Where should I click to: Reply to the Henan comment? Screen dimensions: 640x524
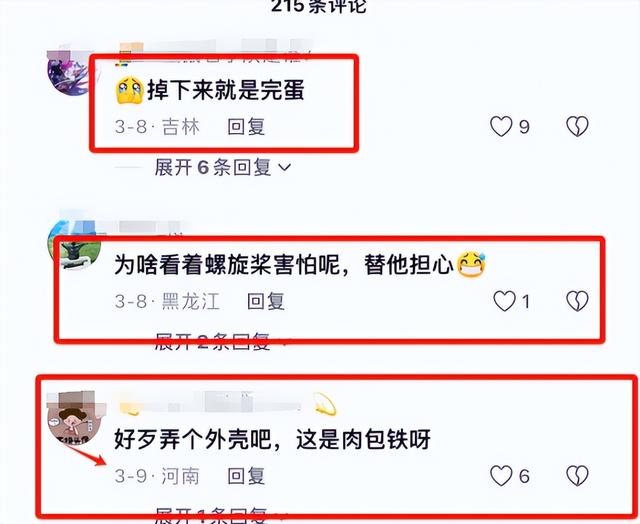point(246,476)
